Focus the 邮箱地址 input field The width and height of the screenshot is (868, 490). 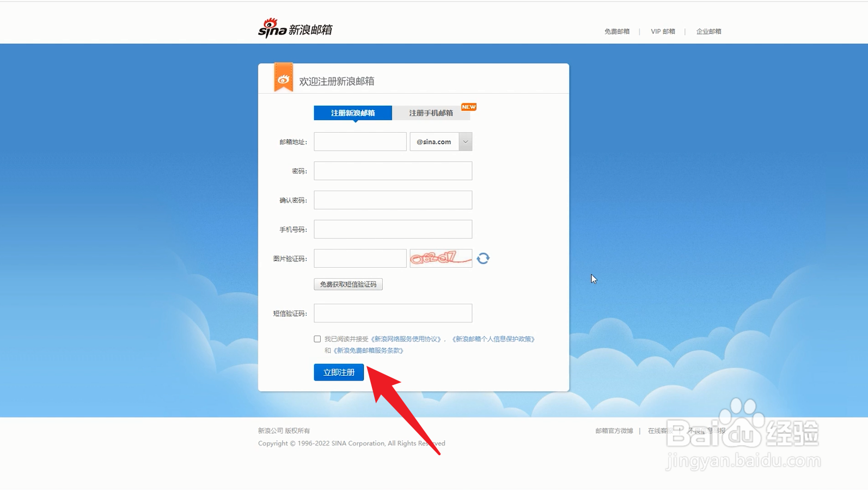tap(360, 142)
